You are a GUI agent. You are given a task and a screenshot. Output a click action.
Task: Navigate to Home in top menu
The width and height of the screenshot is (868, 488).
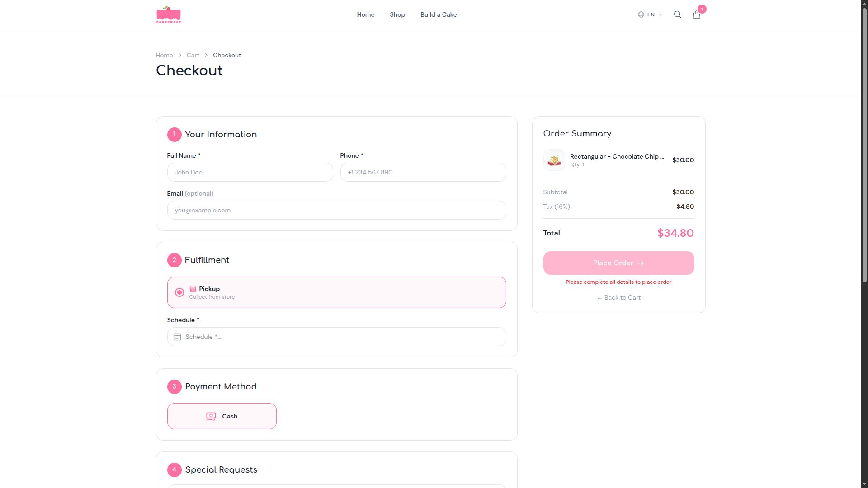[365, 14]
